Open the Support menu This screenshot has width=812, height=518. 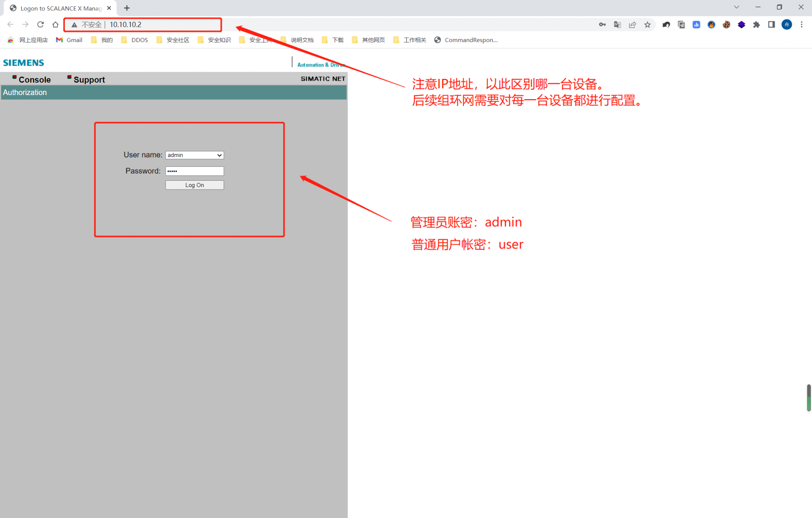(89, 80)
